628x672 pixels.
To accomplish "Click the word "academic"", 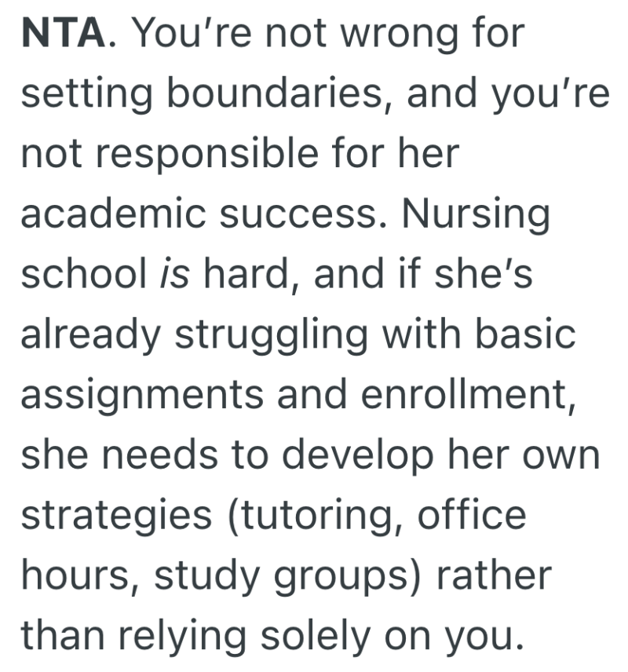I will click(112, 215).
